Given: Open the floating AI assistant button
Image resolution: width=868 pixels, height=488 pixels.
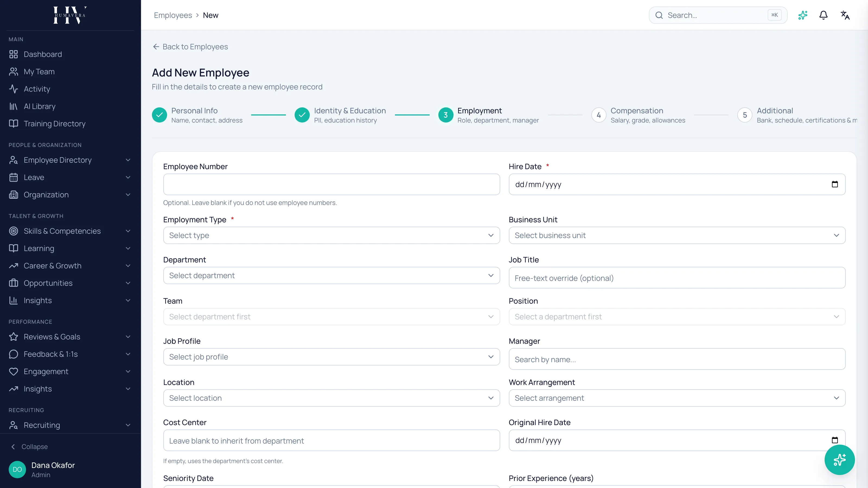Looking at the screenshot, I should coord(839,460).
